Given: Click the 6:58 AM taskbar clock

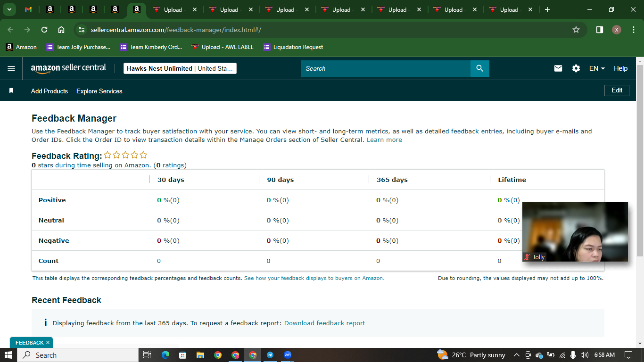Looking at the screenshot, I should (x=604, y=355).
